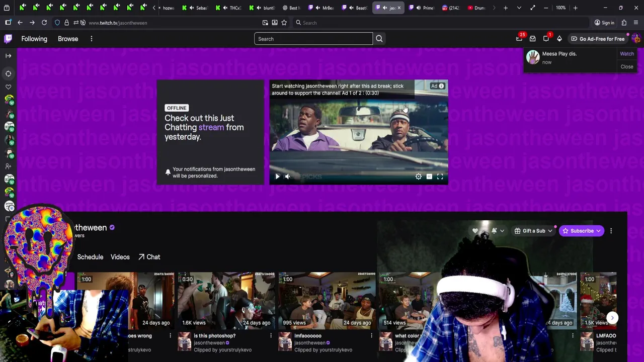
Task: Go to the Following page
Action: (34, 39)
